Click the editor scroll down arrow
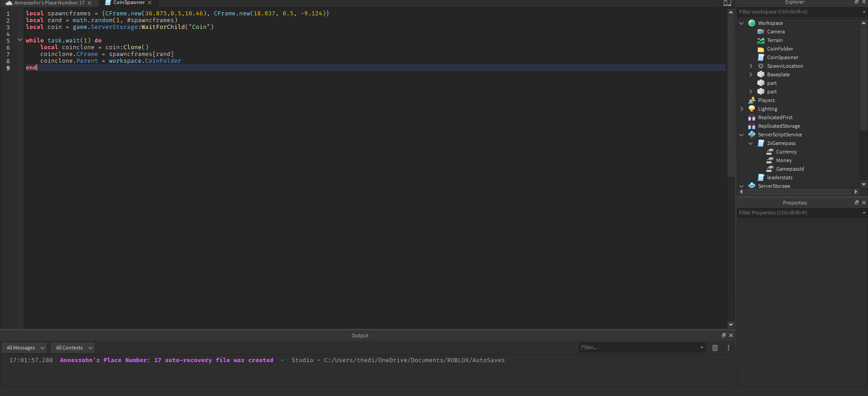Viewport: 868px width, 396px height. pyautogui.click(x=731, y=325)
